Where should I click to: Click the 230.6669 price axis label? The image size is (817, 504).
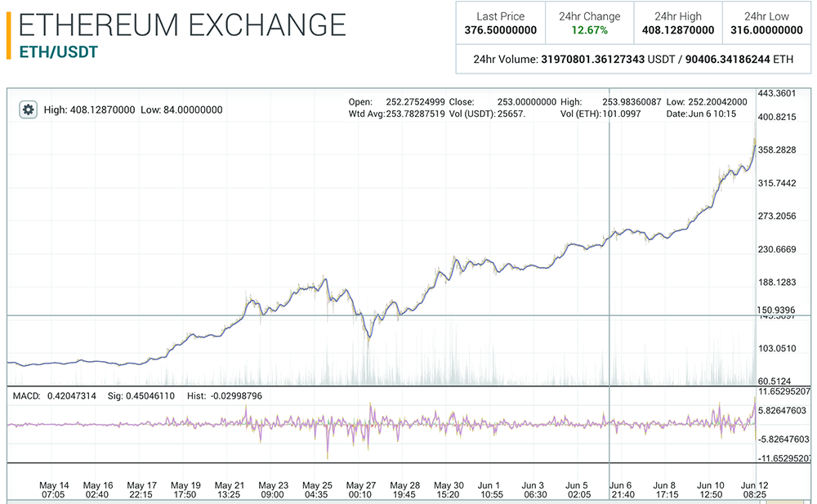[776, 249]
